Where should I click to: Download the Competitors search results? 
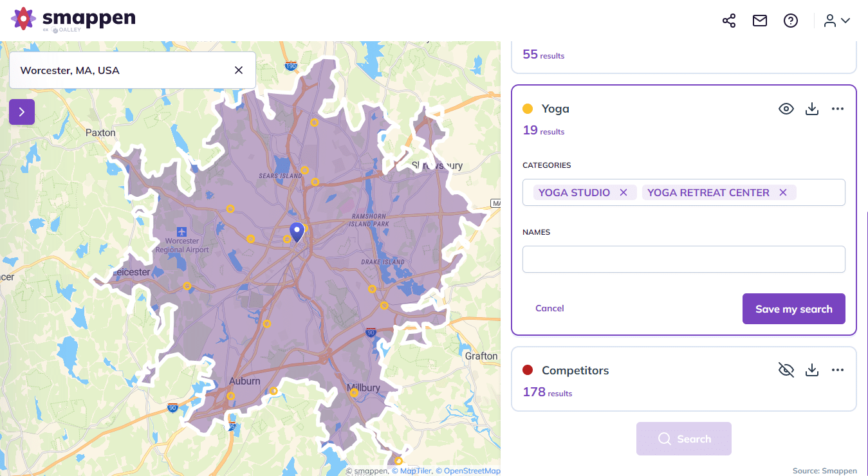pyautogui.click(x=811, y=370)
